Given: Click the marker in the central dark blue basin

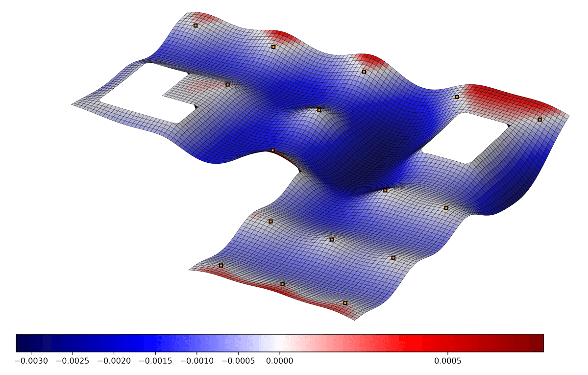Looking at the screenshot, I should click(x=387, y=190).
